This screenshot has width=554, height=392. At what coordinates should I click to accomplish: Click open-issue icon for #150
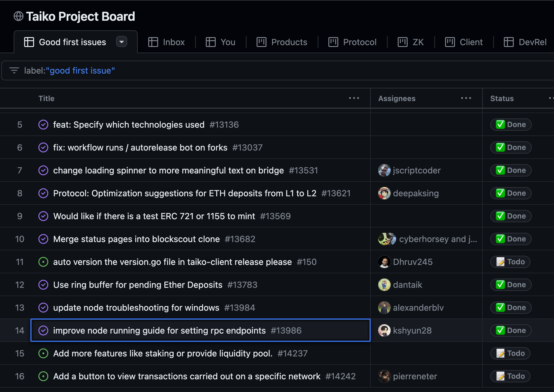tap(43, 262)
